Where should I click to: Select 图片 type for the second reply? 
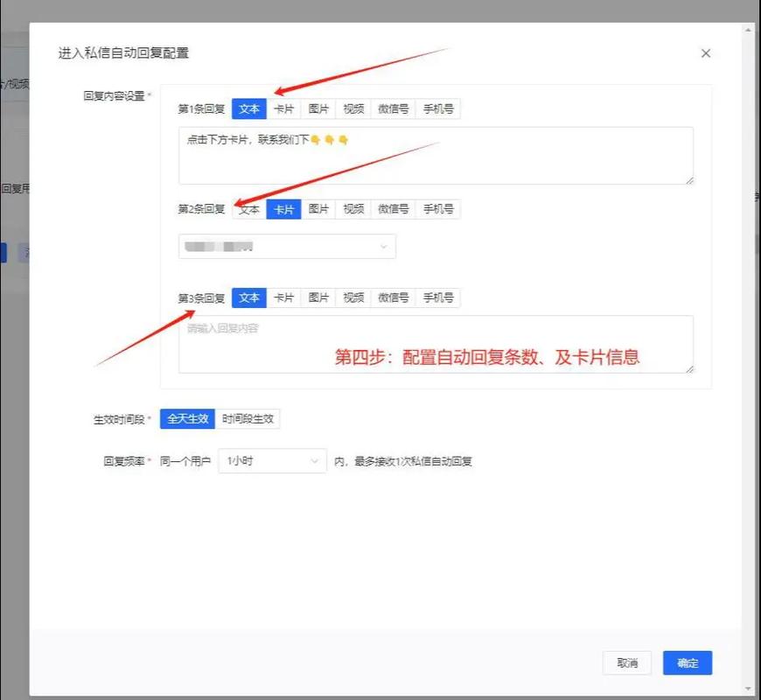318,209
